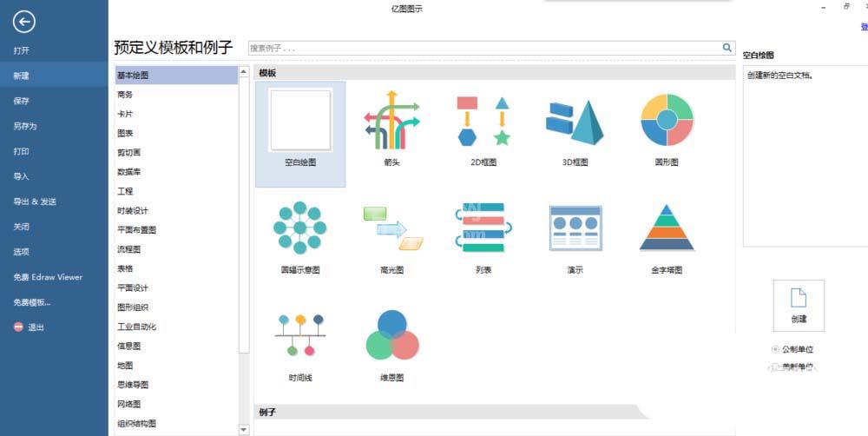Open the 打印 print menu
Image resolution: width=868 pixels, height=436 pixels.
(22, 151)
